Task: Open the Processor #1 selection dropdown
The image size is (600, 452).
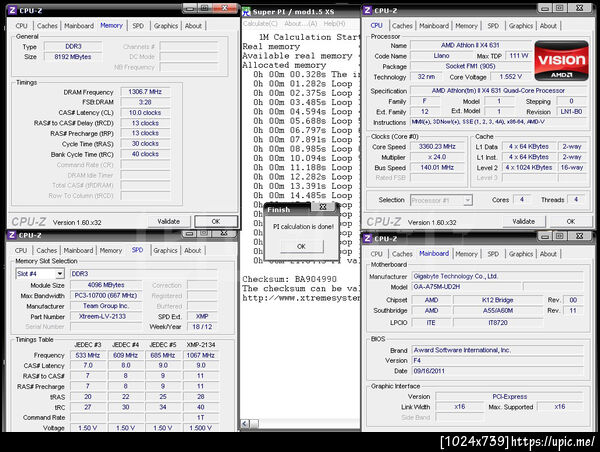Action: pyautogui.click(x=467, y=200)
